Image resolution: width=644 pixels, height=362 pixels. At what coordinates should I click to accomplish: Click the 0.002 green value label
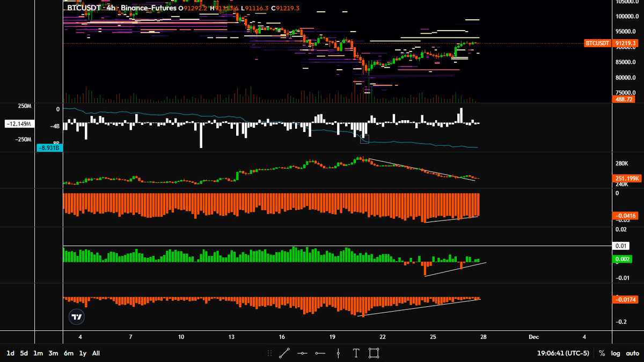pos(621,260)
